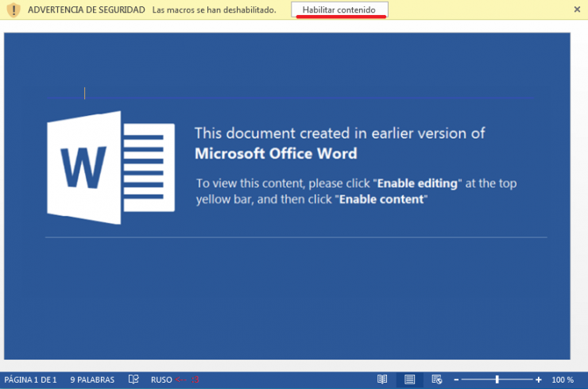The image size is (588, 389).
Task: Click the zoom slider handle
Action: pos(497,379)
